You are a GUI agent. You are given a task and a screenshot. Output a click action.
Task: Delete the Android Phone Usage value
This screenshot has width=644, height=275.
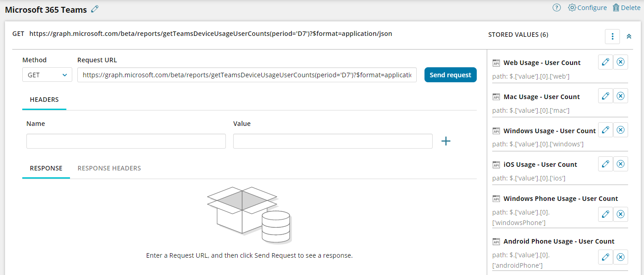[620, 257]
